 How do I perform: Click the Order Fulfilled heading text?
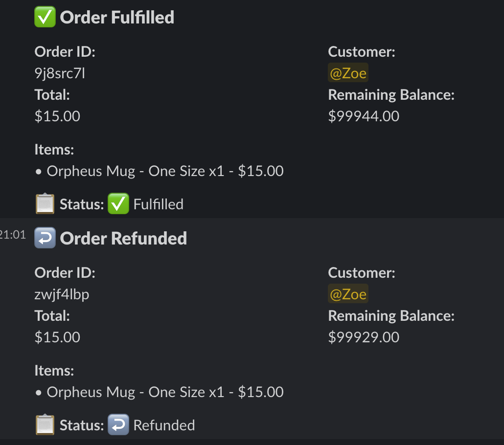[117, 17]
